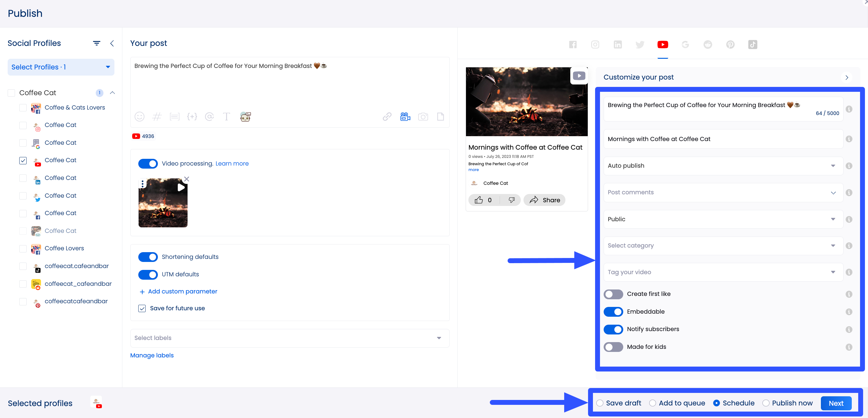The width and height of the screenshot is (868, 418).
Task: Open the AI assistant robot icon
Action: click(x=245, y=117)
